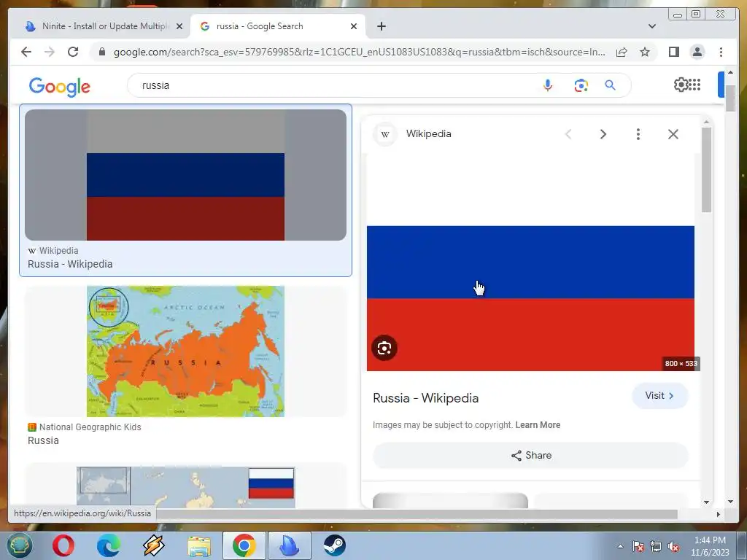Viewport: 747px width, 560px height.
Task: Search inside the flag image with Lens
Action: pos(384,348)
